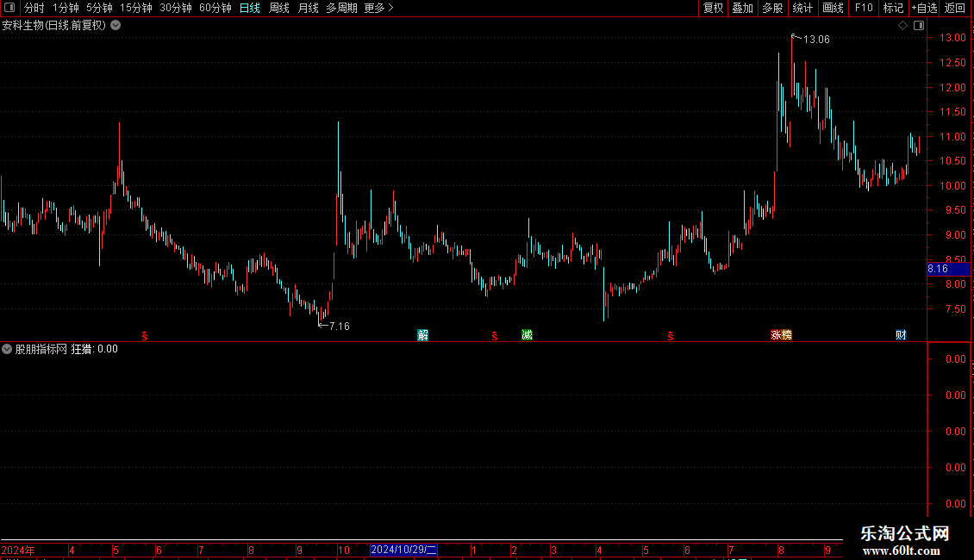This screenshot has width=974, height=560.
Task: Click the 狂猎: 0.00 indicator value
Action: coord(95,349)
